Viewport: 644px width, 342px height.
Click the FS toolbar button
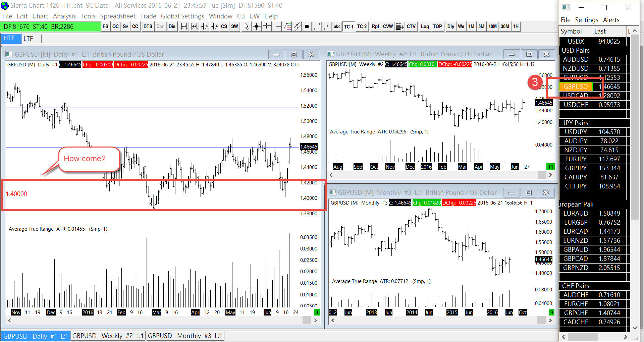point(105,26)
